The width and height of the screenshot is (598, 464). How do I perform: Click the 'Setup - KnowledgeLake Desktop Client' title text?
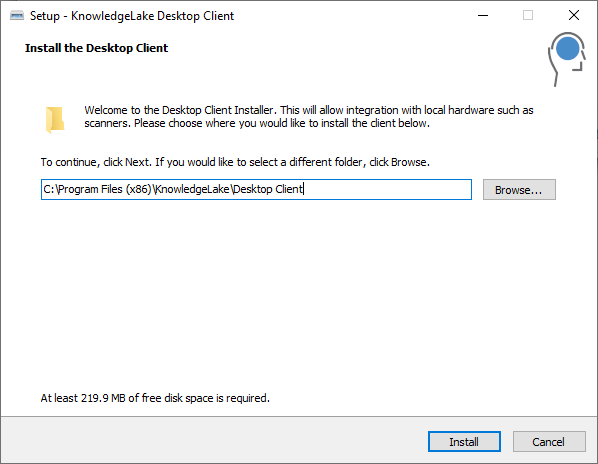coord(132,16)
